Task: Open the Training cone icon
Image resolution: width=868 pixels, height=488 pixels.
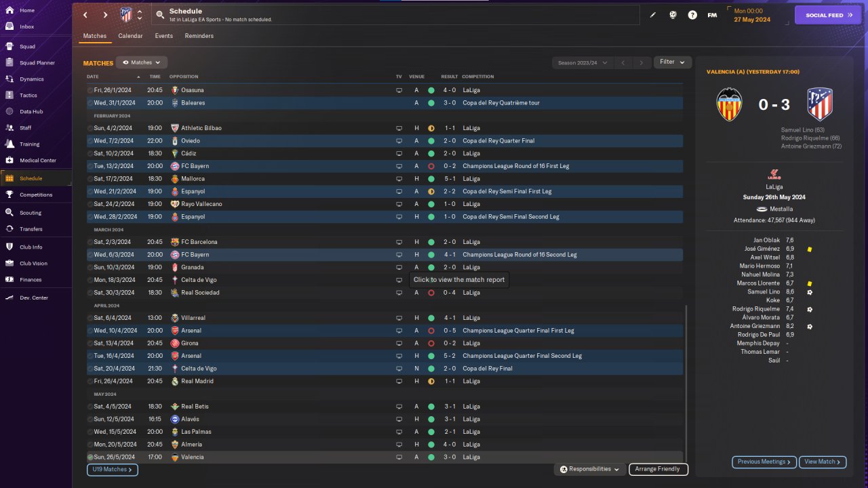Action: [9, 144]
